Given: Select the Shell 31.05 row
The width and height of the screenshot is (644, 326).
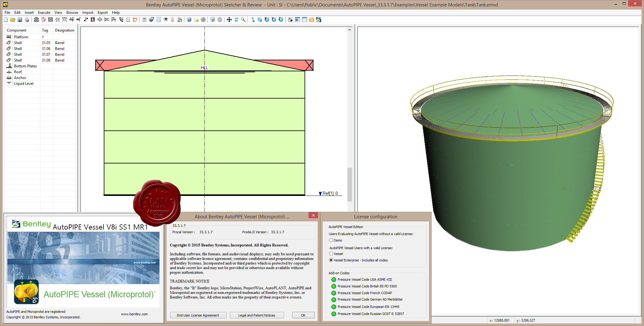Looking at the screenshot, I should (40, 43).
